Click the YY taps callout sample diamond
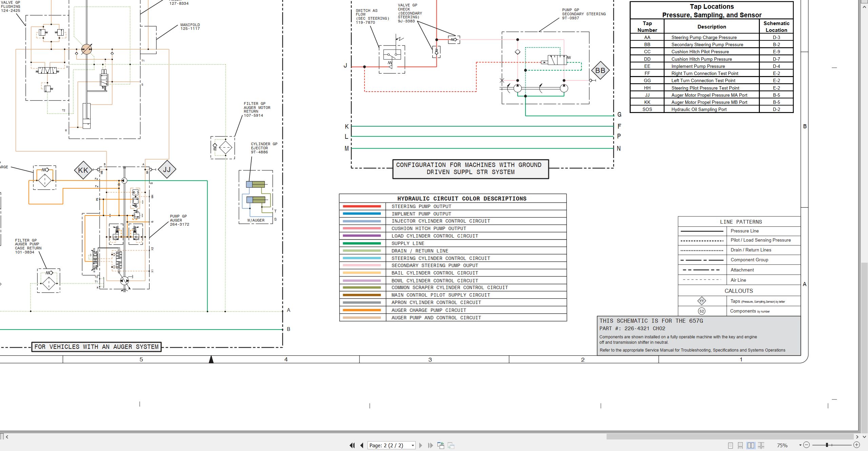This screenshot has height=451, width=868. (702, 301)
